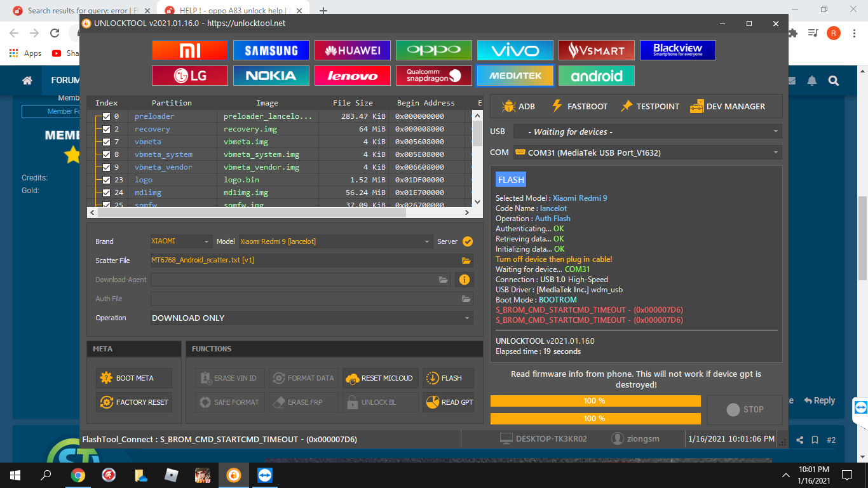Uncheck the md1img partition checkbox

point(106,193)
